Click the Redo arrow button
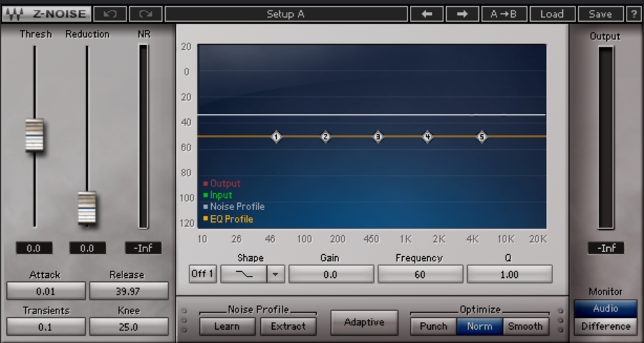 (145, 14)
